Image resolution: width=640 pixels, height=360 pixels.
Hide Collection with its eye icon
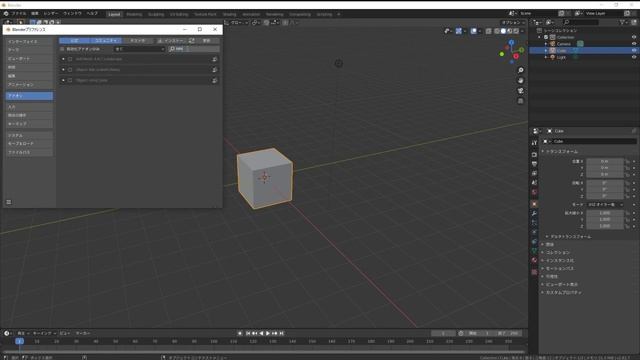coord(634,37)
